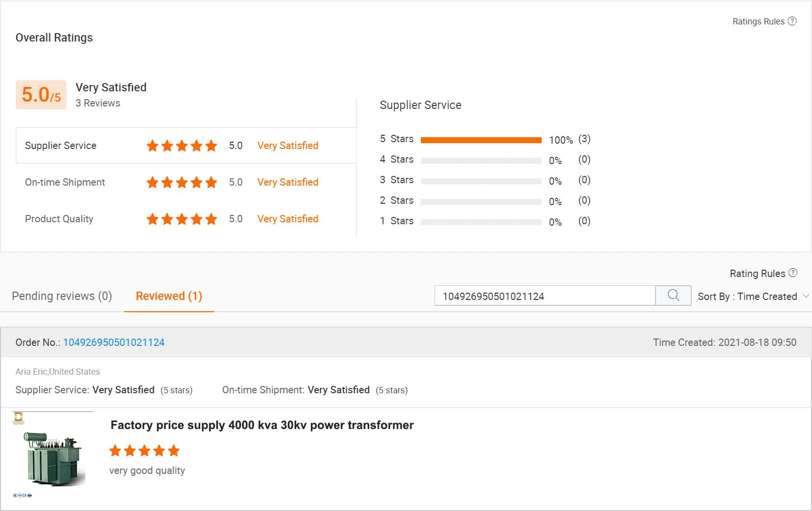Click the On-time Shipment star rating
The image size is (812, 511).
click(181, 182)
